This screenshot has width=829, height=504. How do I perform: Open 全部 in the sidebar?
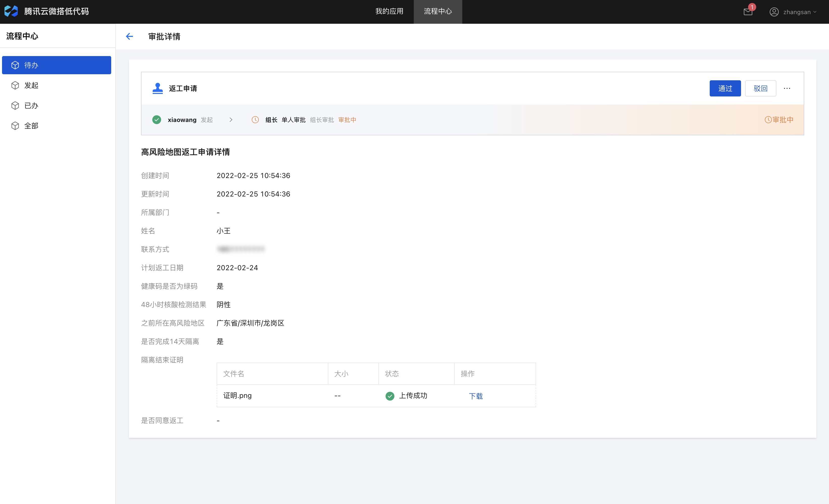pos(31,126)
